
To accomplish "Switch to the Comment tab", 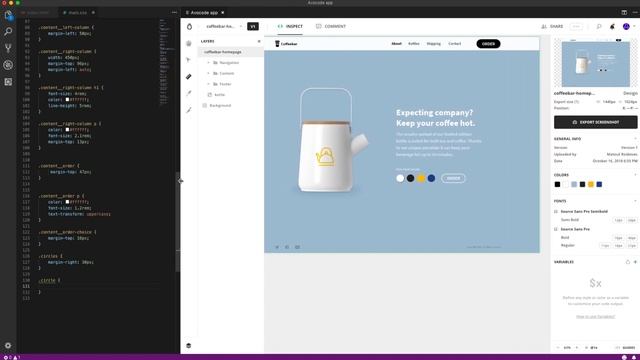I will pos(331,27).
